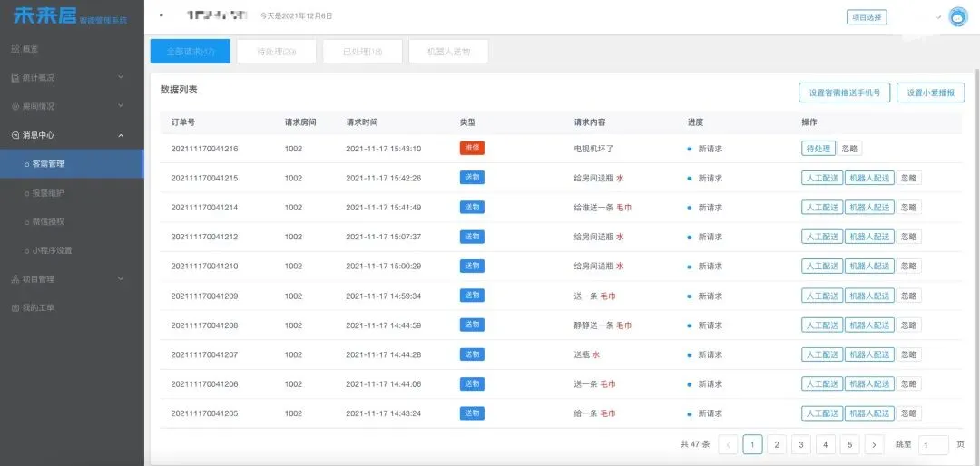Image resolution: width=980 pixels, height=466 pixels.
Task: Click the user avatar icon at top right
Action: pyautogui.click(x=957, y=17)
